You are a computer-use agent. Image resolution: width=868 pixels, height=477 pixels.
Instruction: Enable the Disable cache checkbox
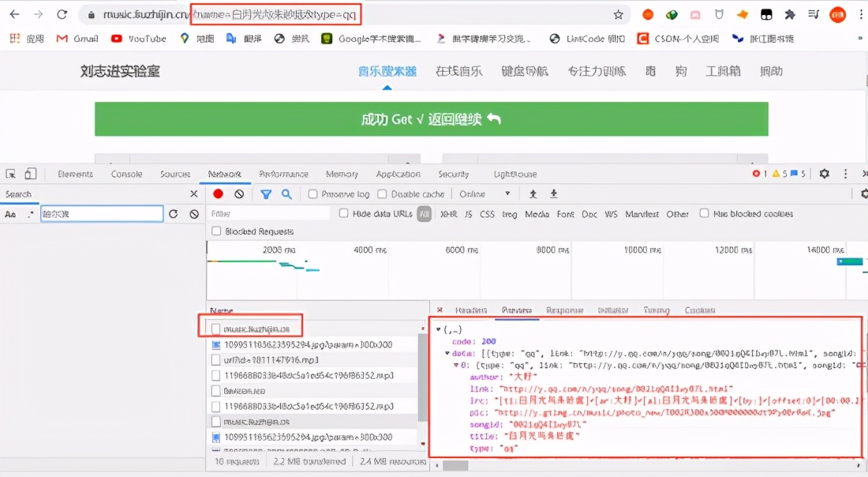(x=381, y=193)
